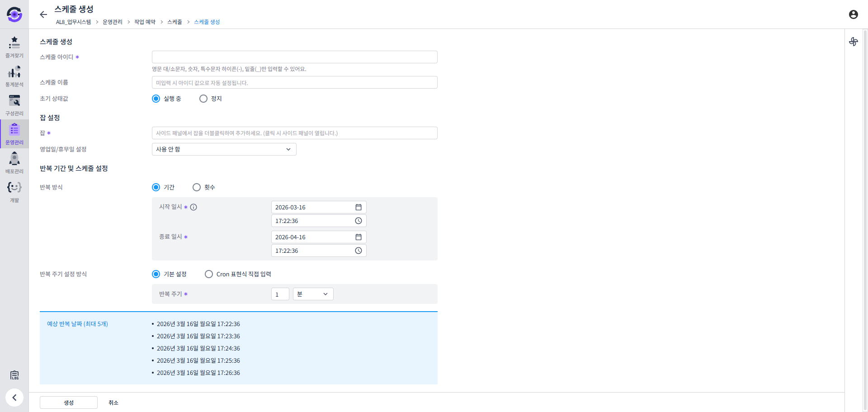
Task: Open the 분 repeat unit dropdown
Action: (x=313, y=294)
